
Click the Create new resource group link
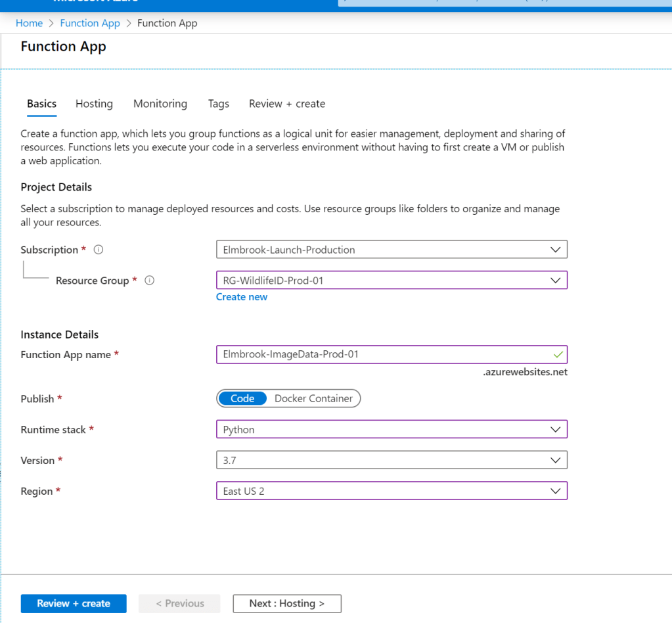[x=242, y=297]
